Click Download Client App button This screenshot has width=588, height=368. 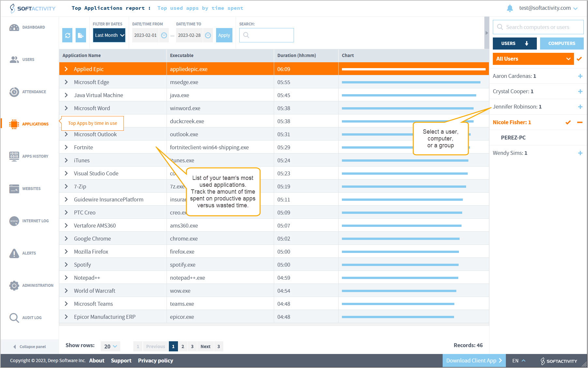coord(474,361)
